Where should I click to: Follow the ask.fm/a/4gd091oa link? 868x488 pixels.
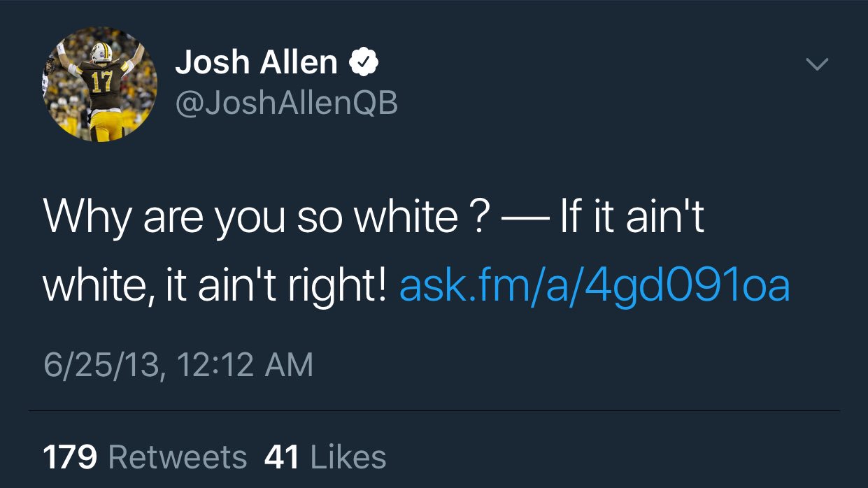pyautogui.click(x=594, y=287)
